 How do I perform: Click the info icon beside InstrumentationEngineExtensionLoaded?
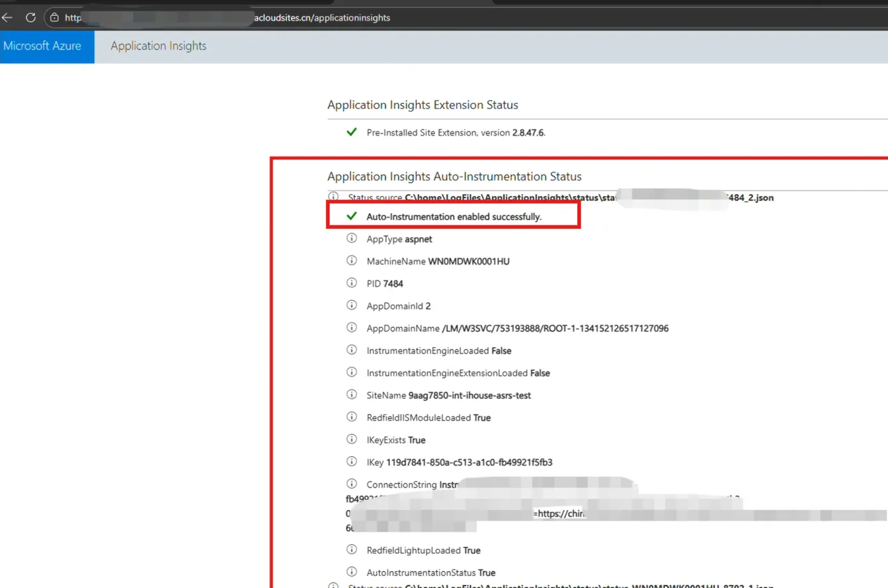(351, 372)
